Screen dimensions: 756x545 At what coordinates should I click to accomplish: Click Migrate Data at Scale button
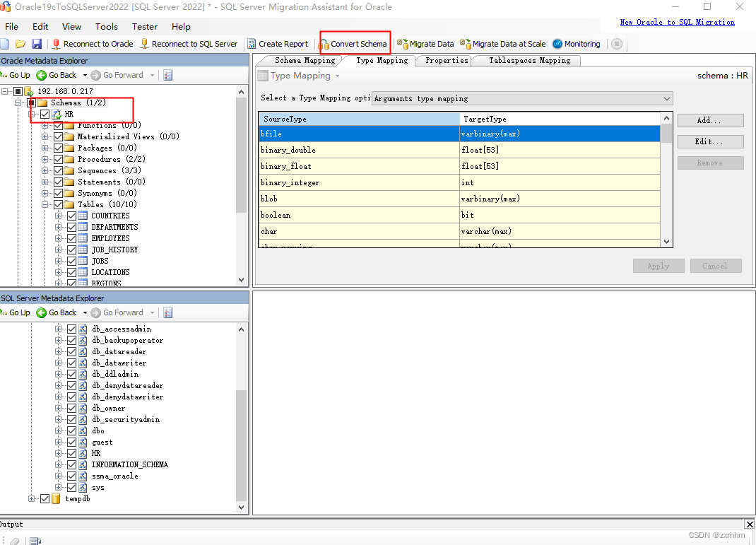point(503,44)
